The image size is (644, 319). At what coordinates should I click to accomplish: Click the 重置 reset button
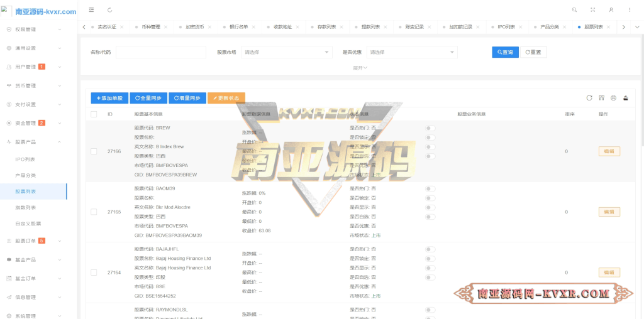533,52
